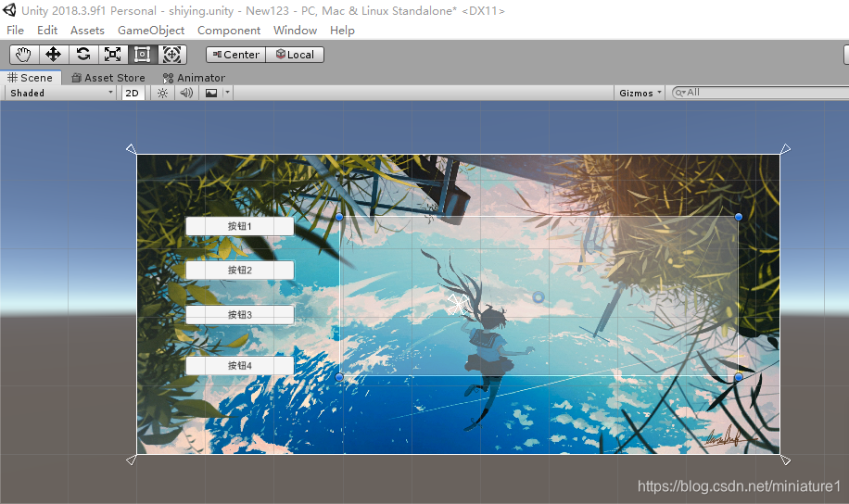This screenshot has height=504, width=849.
Task: Open the Animator tab
Action: [x=194, y=78]
